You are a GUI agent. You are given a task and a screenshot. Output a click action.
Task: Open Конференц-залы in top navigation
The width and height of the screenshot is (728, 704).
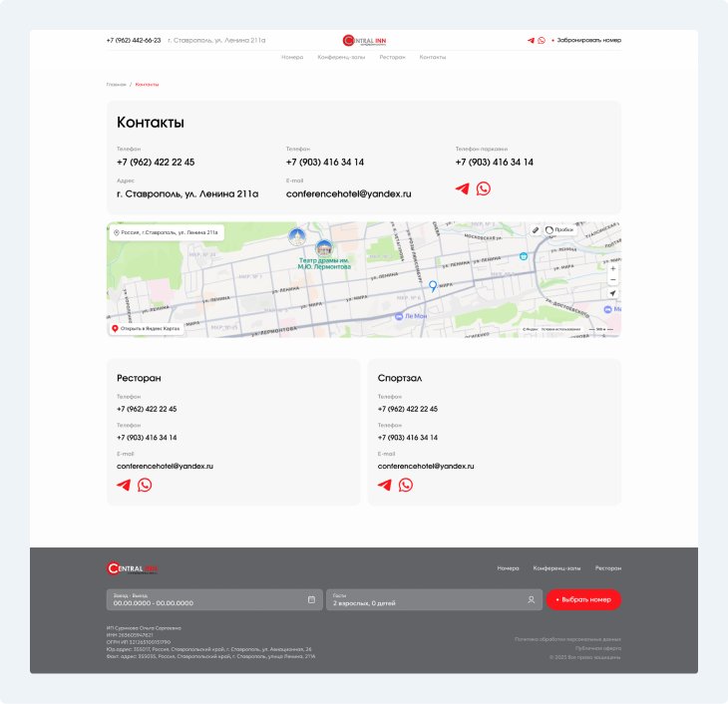[341, 57]
